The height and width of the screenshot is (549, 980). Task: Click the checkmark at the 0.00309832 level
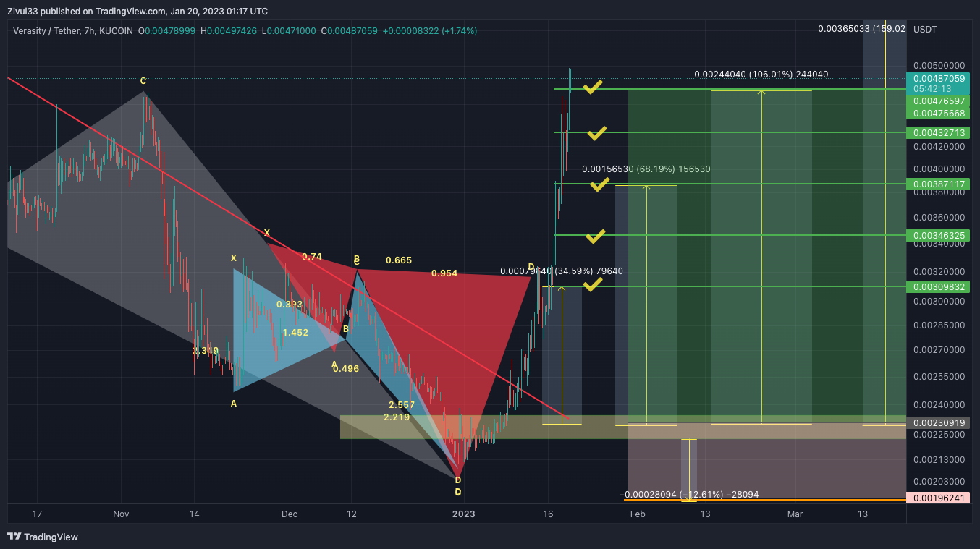[593, 285]
